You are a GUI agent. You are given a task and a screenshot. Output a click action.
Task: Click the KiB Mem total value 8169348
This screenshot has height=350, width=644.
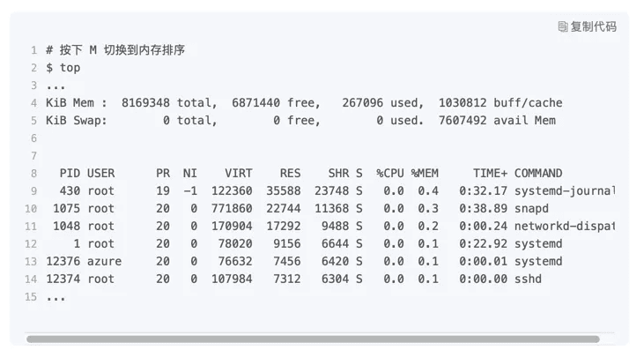tap(145, 102)
